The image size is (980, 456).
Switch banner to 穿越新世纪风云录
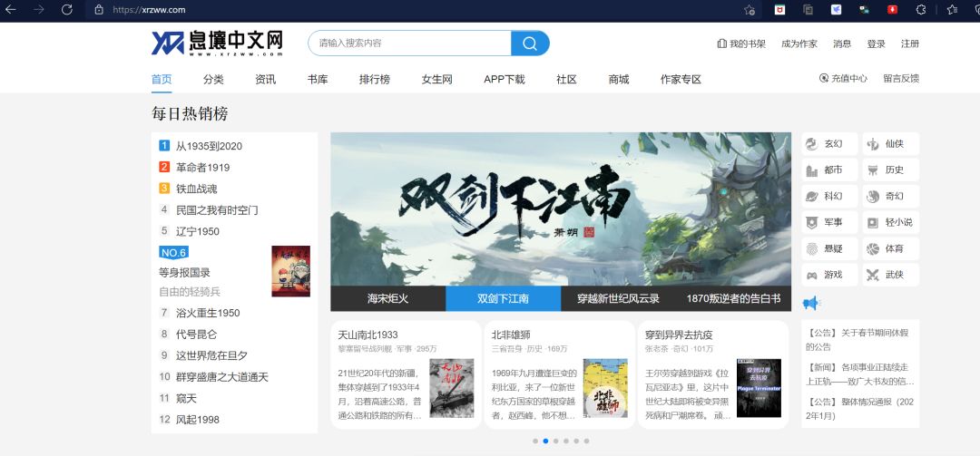tap(619, 298)
